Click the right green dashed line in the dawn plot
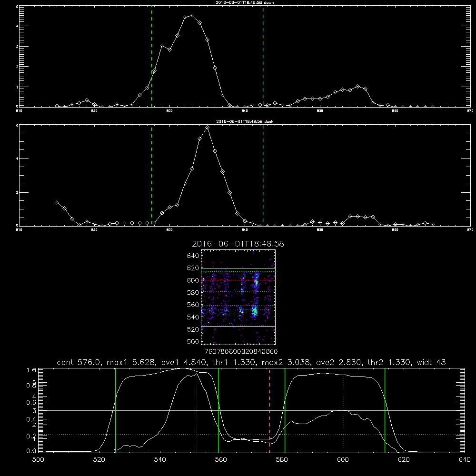This screenshot has width=476, height=476. coord(263,56)
